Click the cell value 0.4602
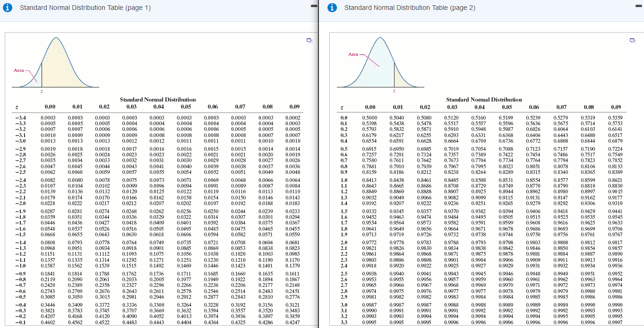Image resolution: width=644 pixels, height=328 pixels. click(x=48, y=323)
